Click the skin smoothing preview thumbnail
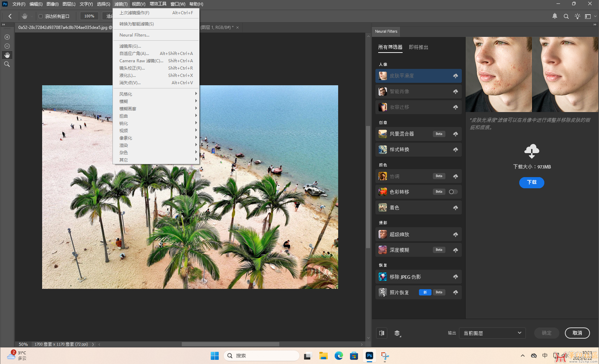 pyautogui.click(x=383, y=76)
